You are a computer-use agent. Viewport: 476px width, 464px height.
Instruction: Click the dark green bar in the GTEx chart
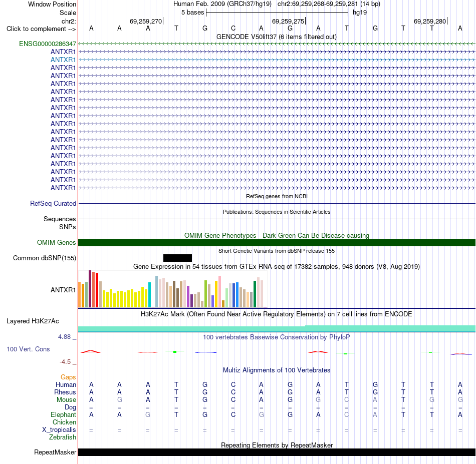255,294
